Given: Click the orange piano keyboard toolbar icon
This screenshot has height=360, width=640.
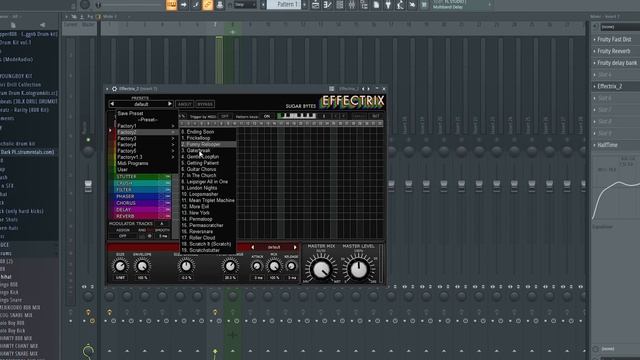Looking at the screenshot, I should (171, 5).
